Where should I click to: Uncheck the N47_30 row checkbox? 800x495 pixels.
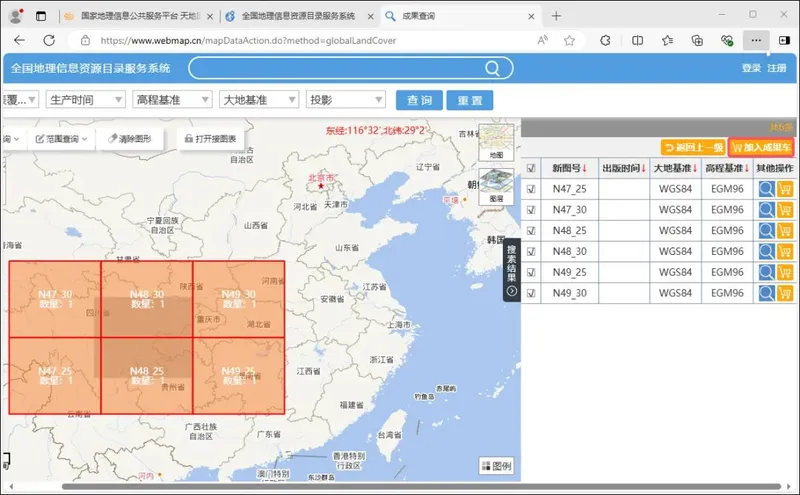pyautogui.click(x=531, y=210)
